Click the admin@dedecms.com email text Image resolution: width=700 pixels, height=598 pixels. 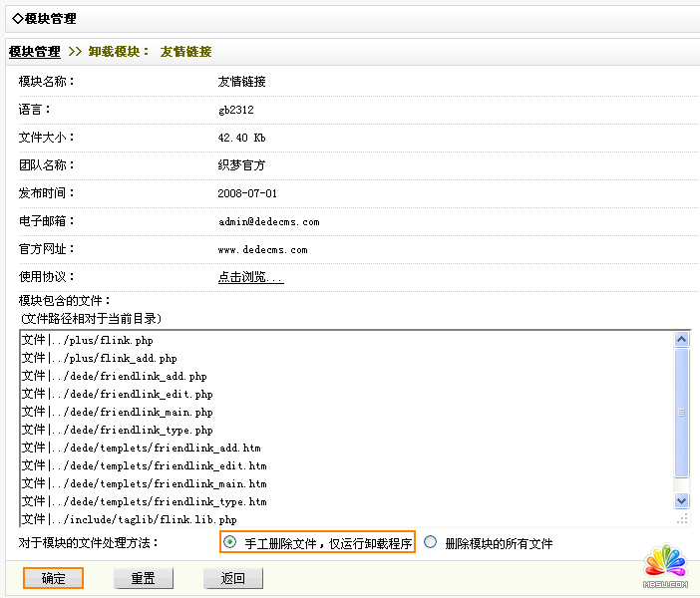[268, 221]
